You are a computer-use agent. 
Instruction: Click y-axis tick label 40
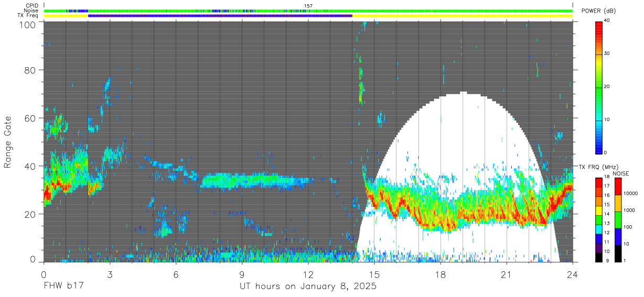click(31, 166)
